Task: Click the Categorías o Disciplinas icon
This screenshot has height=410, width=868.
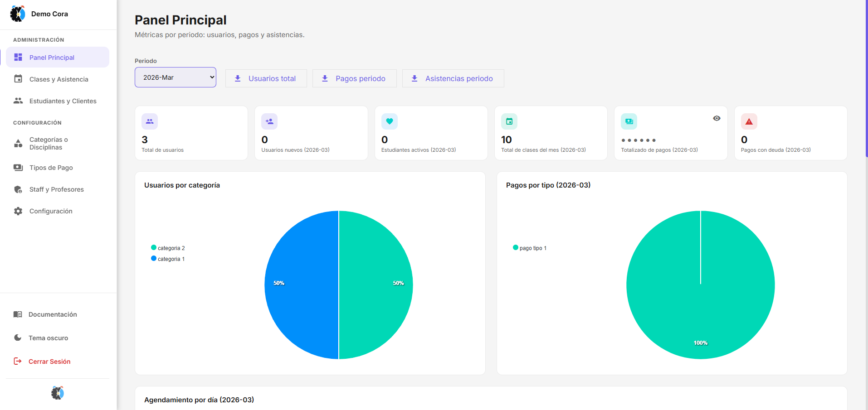Action: coord(18,143)
